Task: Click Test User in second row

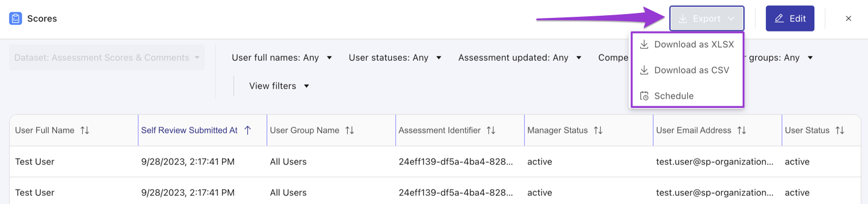Action: 35,193
